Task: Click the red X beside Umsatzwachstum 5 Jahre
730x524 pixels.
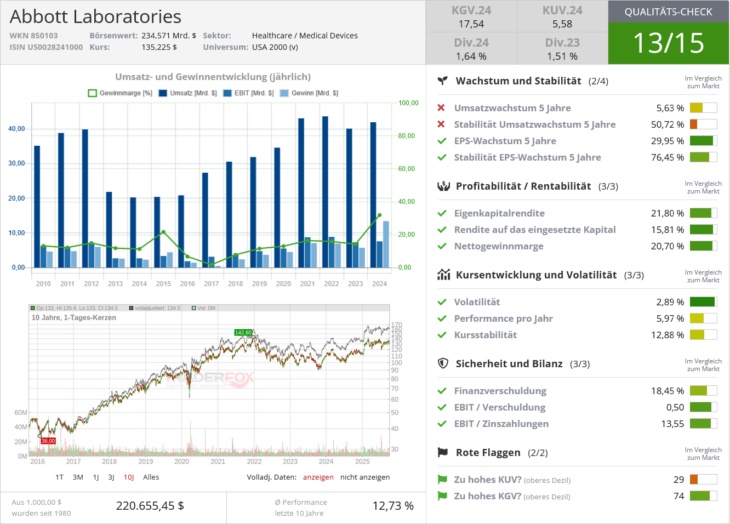Action: (442, 108)
